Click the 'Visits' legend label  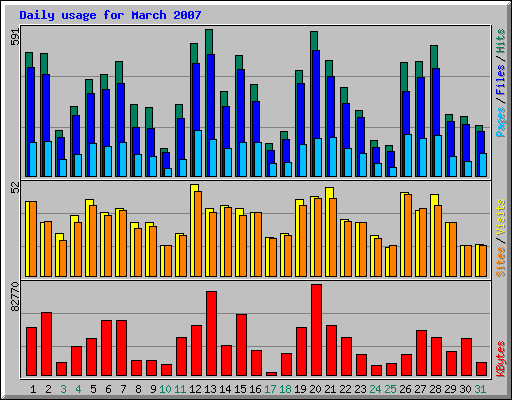coord(501,217)
